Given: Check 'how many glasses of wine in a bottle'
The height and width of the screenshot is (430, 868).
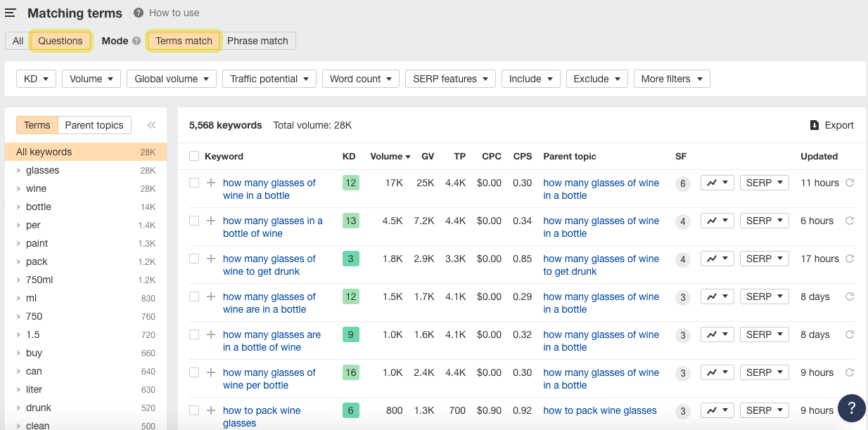Looking at the screenshot, I should (x=195, y=182).
